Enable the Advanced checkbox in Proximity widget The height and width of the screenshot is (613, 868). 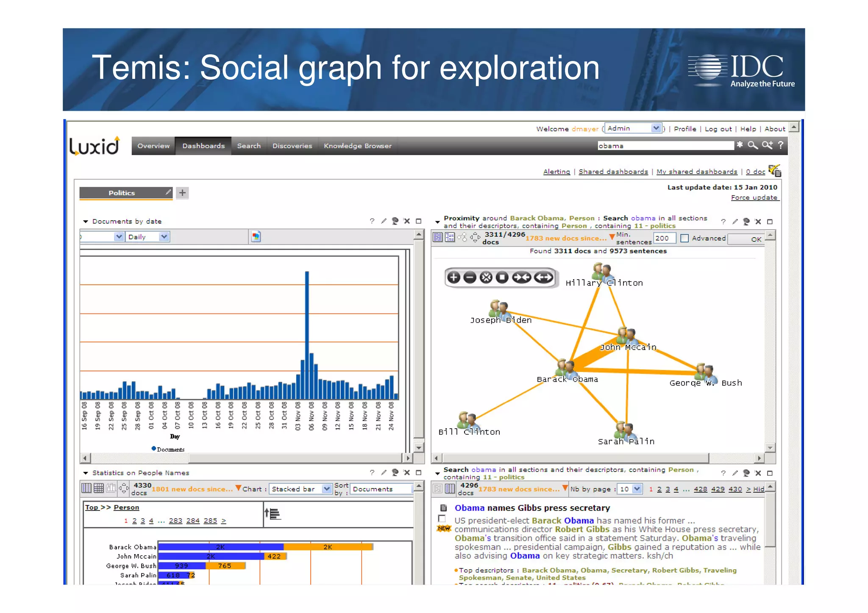[684, 238]
